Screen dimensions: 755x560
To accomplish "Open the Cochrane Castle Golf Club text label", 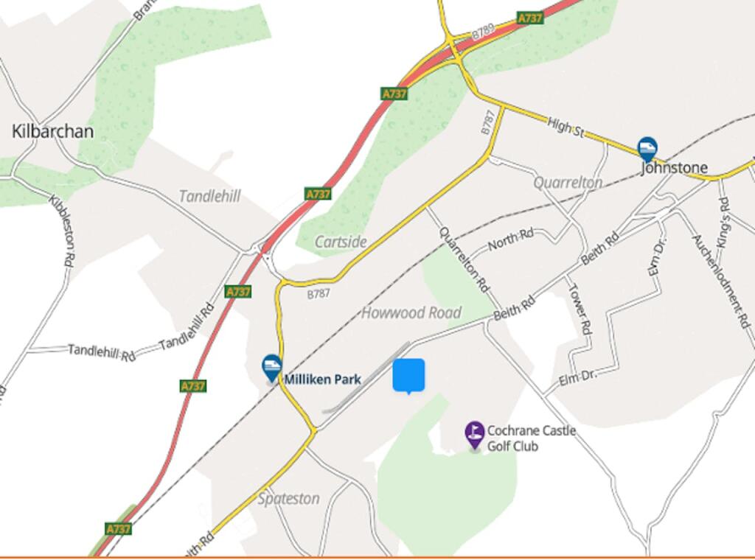I will coord(532,438).
